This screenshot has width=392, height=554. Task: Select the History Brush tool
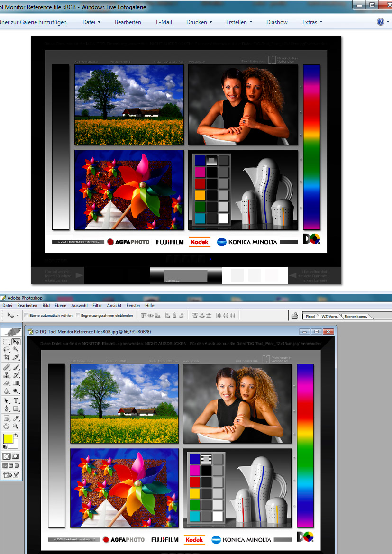pos(16,375)
